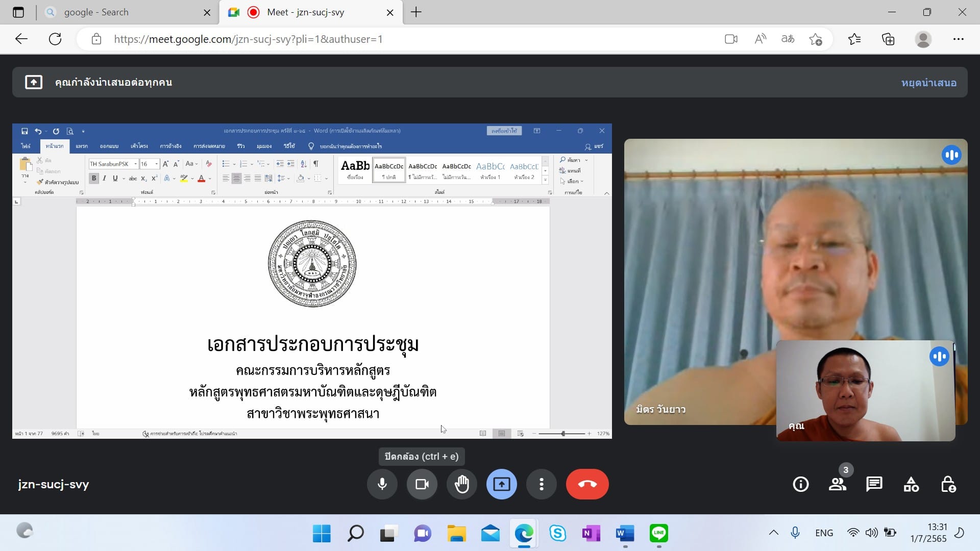
Task: Toggle strikethrough formatting in Word
Action: [133, 179]
